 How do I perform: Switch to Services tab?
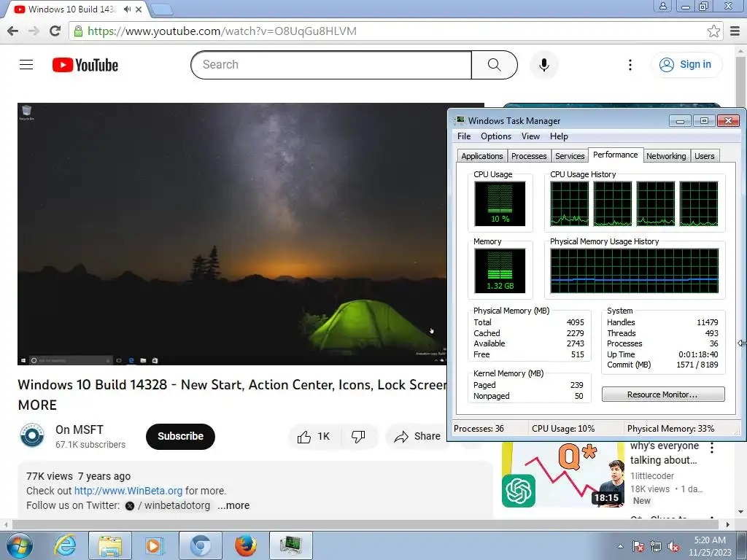(570, 156)
